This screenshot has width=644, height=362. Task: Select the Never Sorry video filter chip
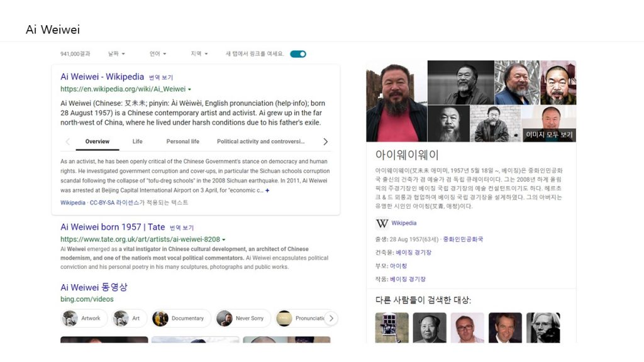pyautogui.click(x=243, y=319)
